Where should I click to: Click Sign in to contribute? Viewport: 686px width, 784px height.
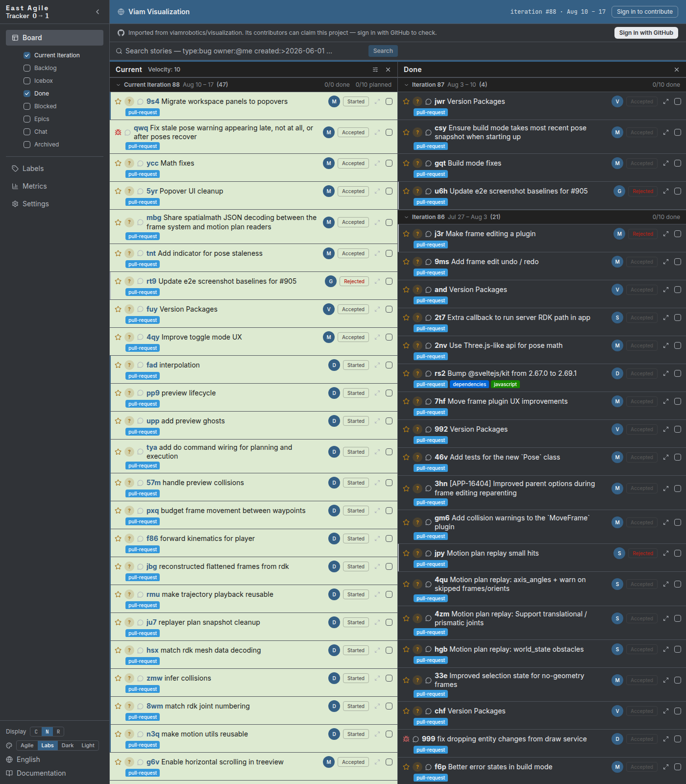[644, 12]
